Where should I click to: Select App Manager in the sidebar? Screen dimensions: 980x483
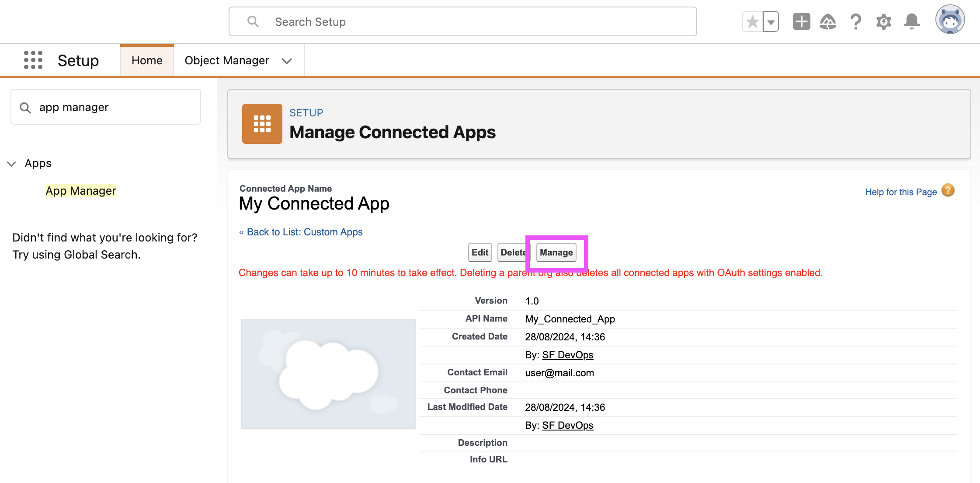point(81,191)
